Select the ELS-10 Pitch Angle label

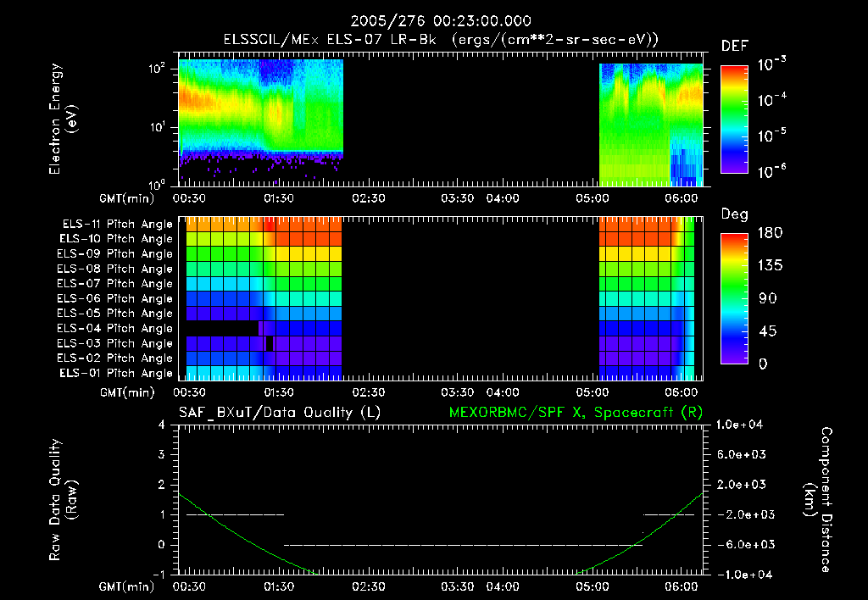click(116, 239)
